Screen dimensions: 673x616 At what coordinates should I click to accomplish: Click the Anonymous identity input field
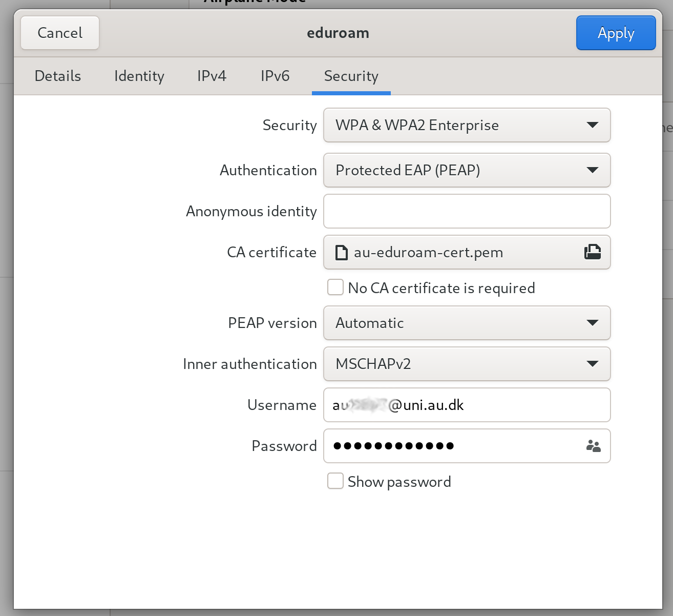(467, 211)
